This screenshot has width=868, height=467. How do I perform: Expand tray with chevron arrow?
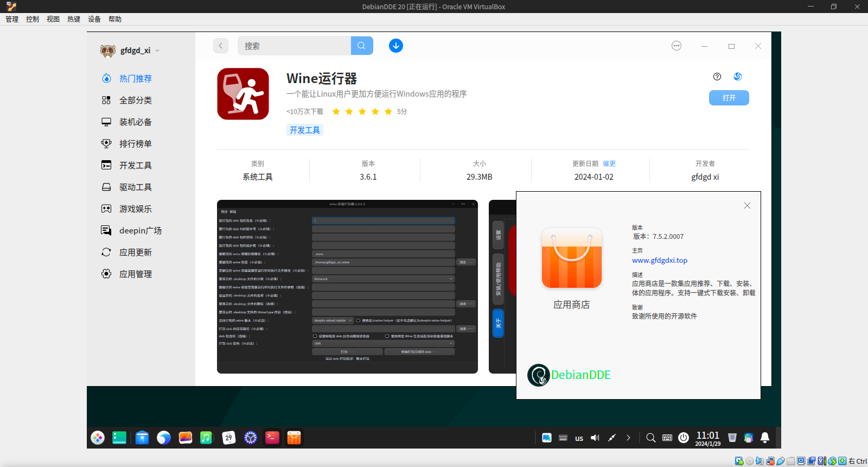click(628, 438)
